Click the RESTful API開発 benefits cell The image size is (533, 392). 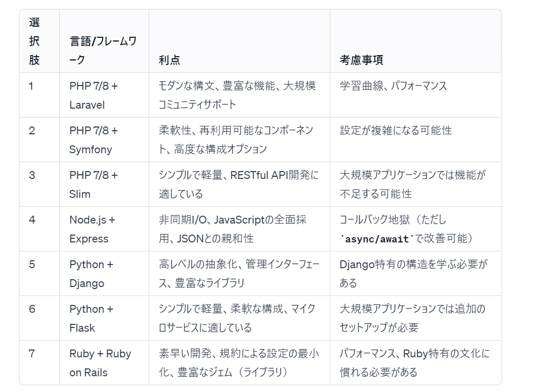click(238, 184)
